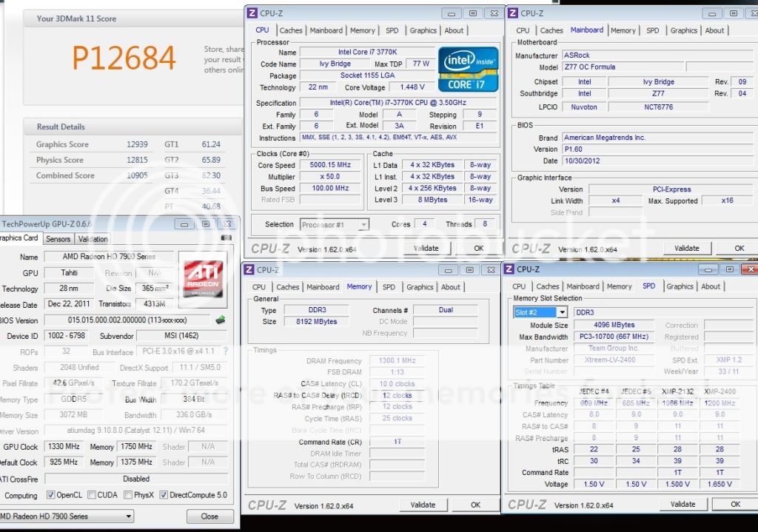Viewport: 758px width, 532px height.
Task: Click the CPU-Z icon in the Memory window title bar
Action: (x=249, y=270)
